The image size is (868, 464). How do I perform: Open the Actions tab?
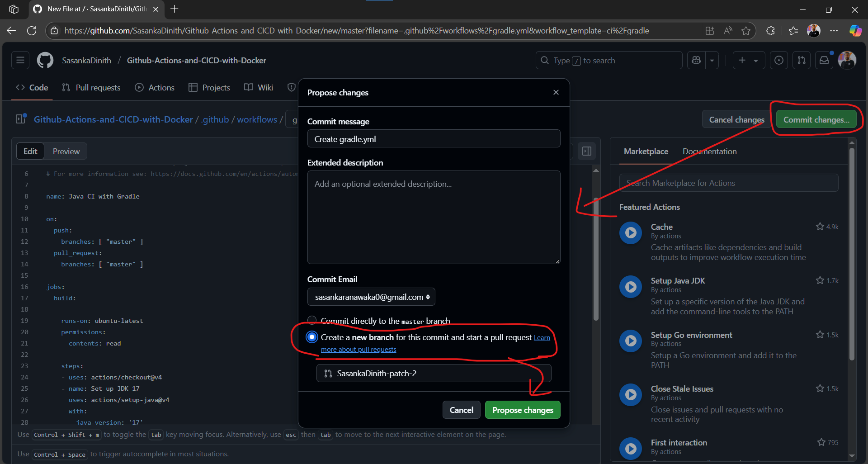coord(155,87)
